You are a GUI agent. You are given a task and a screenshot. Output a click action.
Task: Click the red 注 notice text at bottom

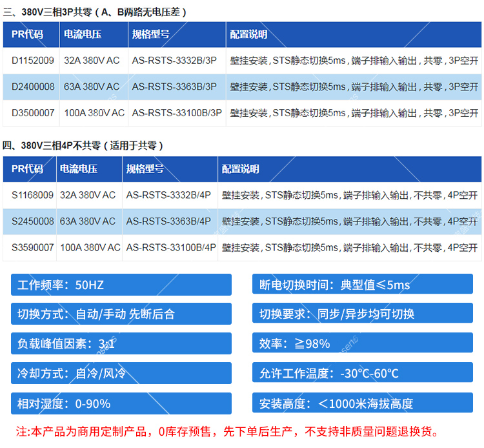click(227, 431)
